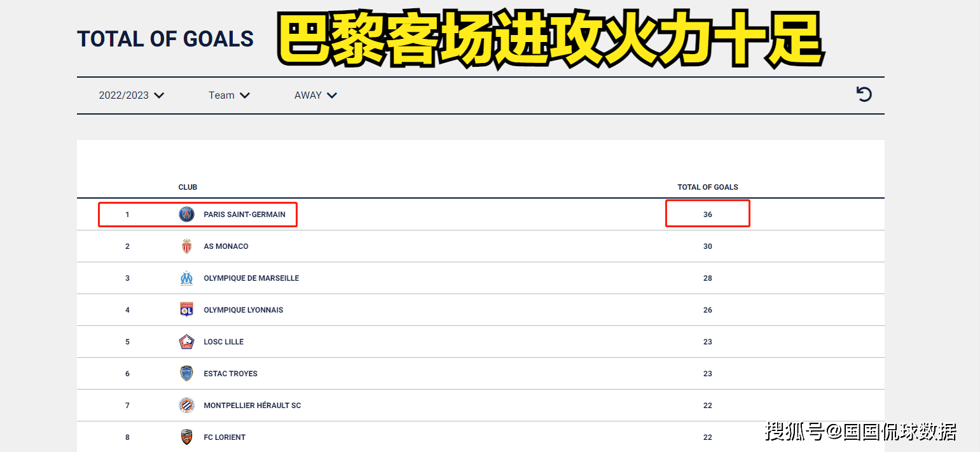Open the AWAY venue dropdown
The height and width of the screenshot is (452, 980).
coord(315,95)
